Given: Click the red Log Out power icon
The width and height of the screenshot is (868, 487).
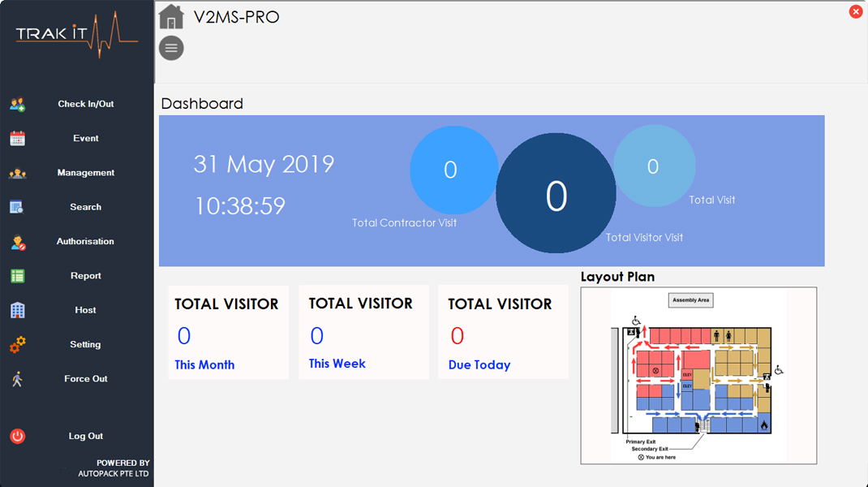Looking at the screenshot, I should pos(18,437).
